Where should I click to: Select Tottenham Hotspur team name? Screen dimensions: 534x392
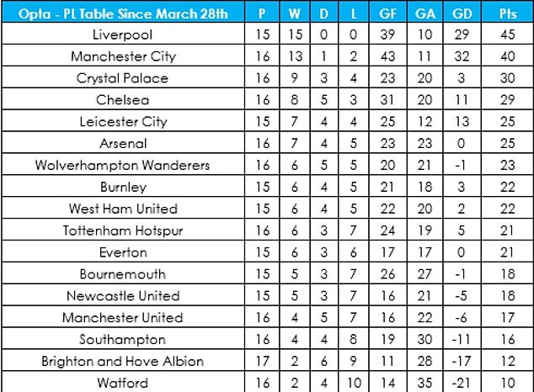click(124, 230)
